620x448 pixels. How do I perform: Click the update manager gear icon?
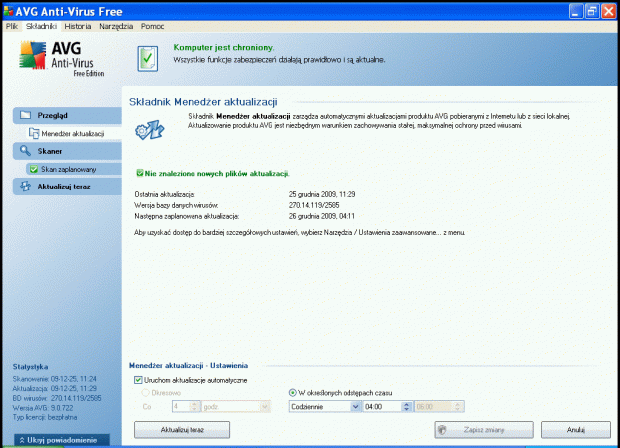pyautogui.click(x=149, y=130)
